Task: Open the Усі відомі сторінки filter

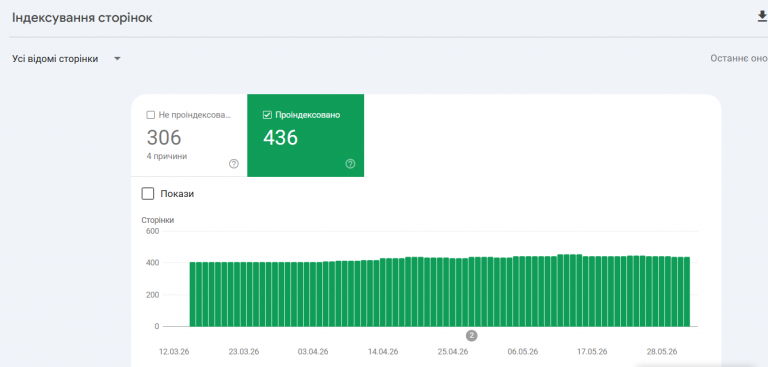Action: [67, 59]
